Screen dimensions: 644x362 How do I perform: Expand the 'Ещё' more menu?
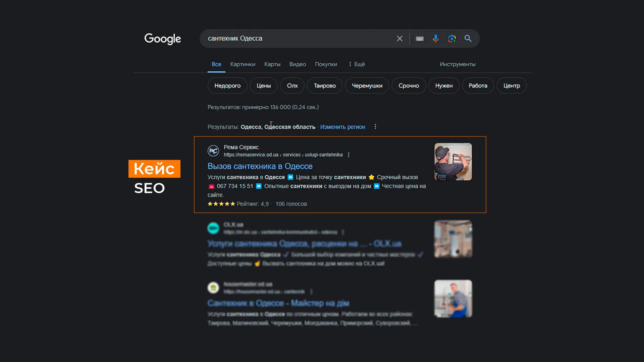click(x=357, y=64)
